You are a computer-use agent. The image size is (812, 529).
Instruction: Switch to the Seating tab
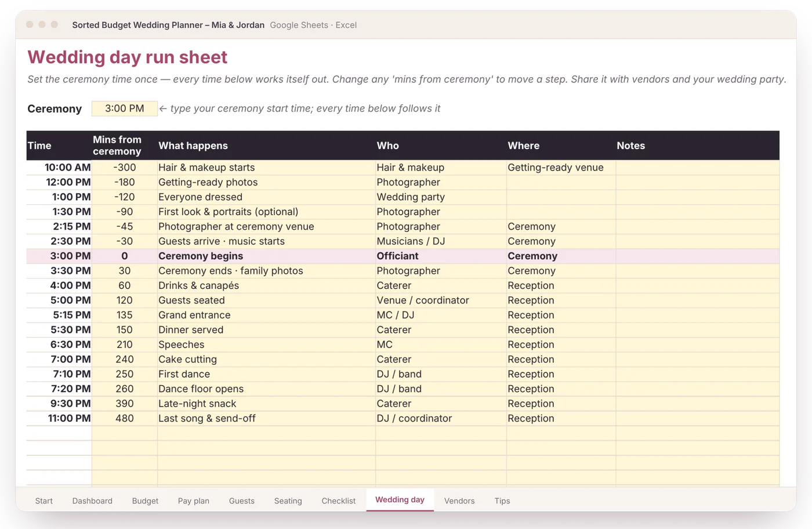tap(288, 501)
